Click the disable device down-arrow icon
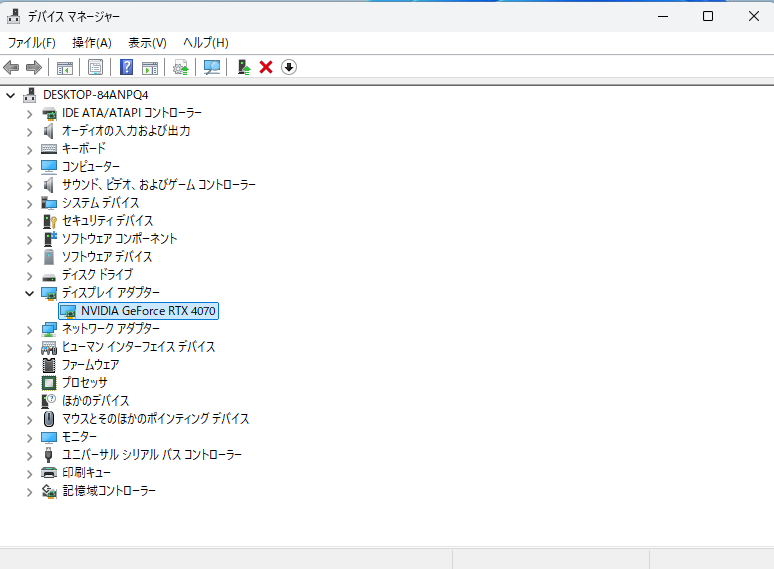774x569 pixels. 289,67
